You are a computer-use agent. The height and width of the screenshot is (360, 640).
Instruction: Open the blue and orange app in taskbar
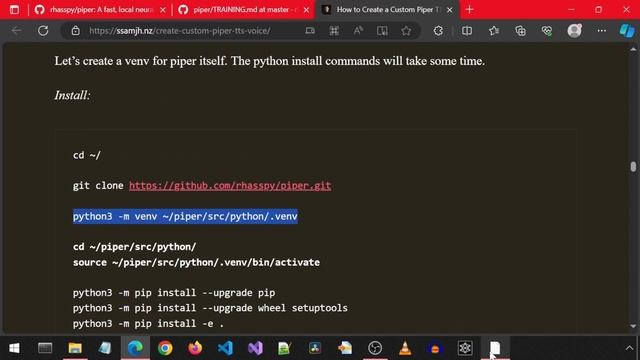click(435, 348)
